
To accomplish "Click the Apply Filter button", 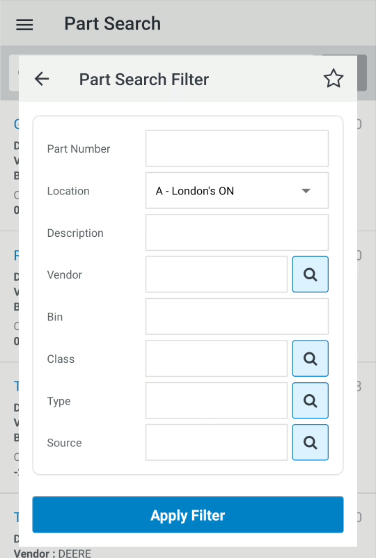I will [188, 515].
